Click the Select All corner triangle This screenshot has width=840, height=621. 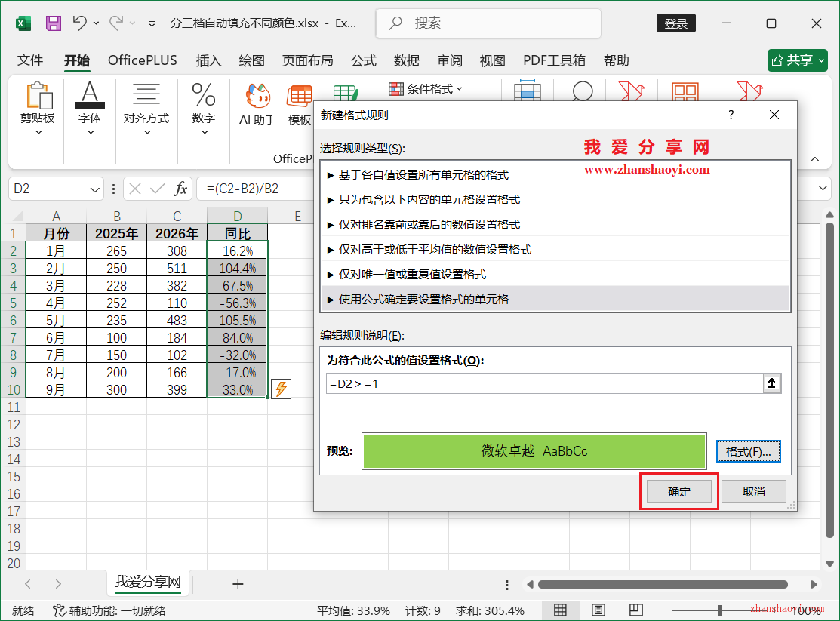coord(17,216)
